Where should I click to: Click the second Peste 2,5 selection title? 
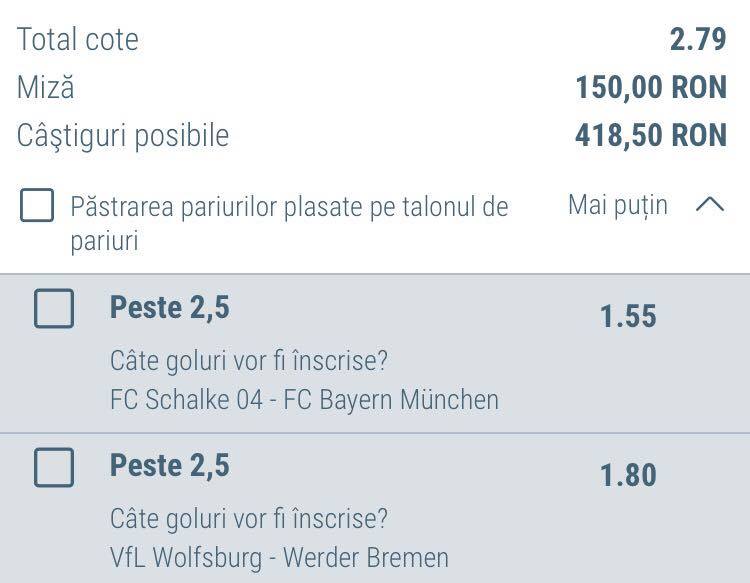pyautogui.click(x=170, y=466)
